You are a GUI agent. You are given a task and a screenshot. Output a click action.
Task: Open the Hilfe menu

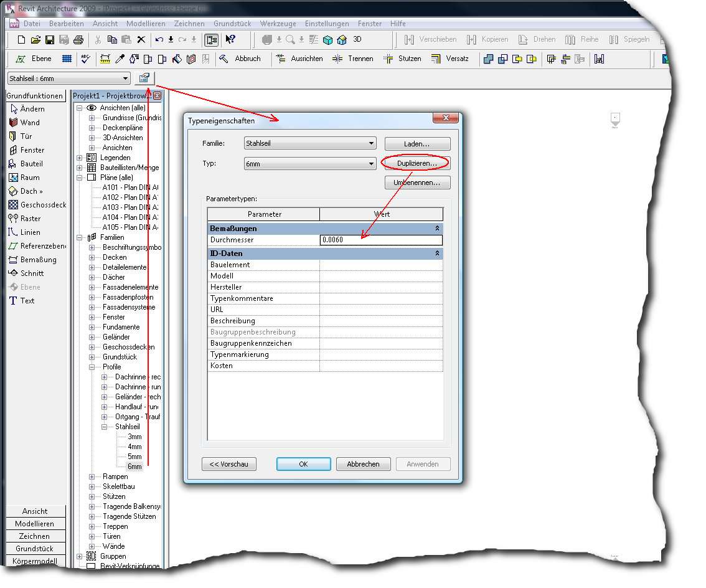398,24
